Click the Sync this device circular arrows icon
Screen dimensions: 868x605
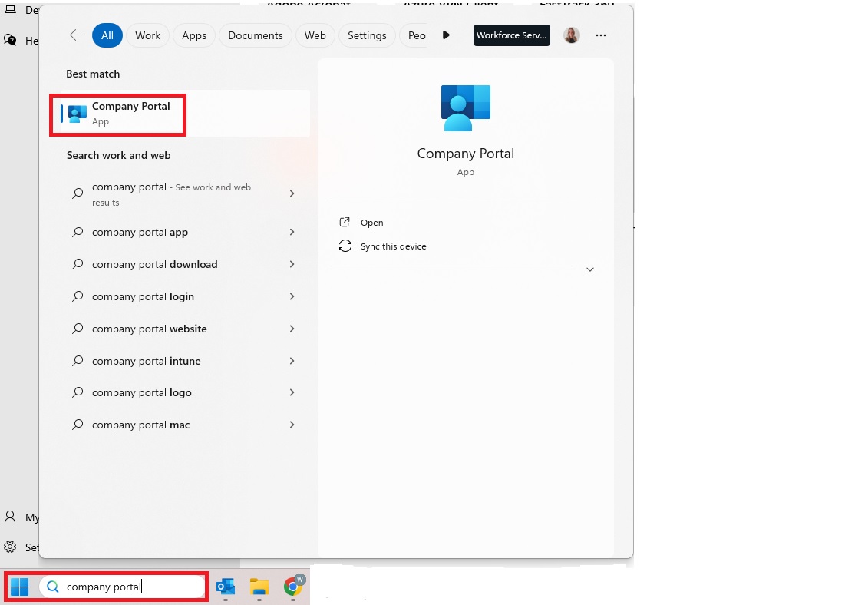345,246
